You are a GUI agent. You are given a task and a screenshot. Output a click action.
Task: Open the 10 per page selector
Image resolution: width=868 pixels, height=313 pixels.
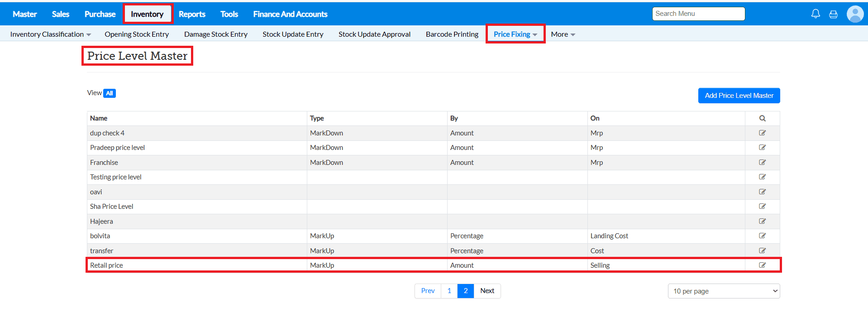click(x=724, y=291)
